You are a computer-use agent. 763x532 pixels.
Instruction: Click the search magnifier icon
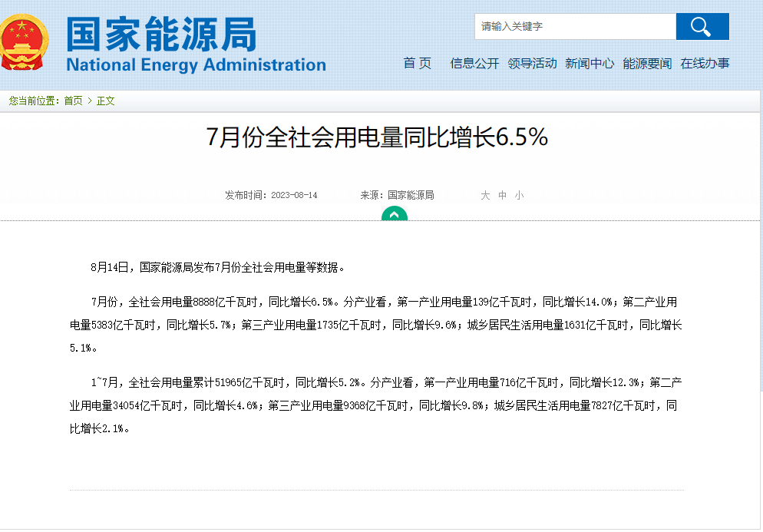click(702, 25)
